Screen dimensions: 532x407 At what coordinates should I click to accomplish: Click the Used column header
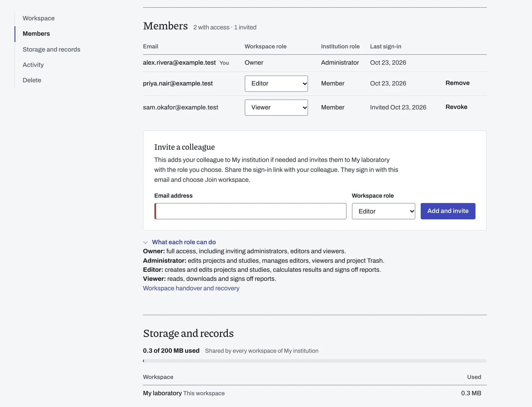pyautogui.click(x=474, y=377)
